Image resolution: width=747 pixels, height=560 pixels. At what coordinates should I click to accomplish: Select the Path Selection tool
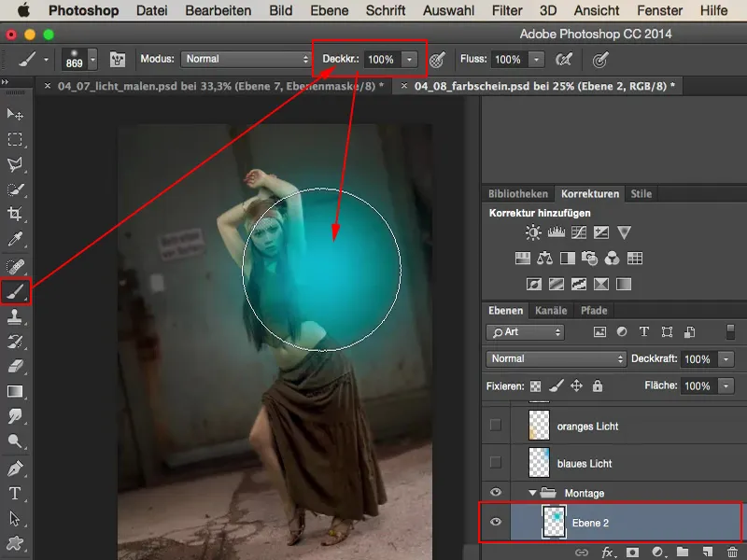[x=15, y=518]
